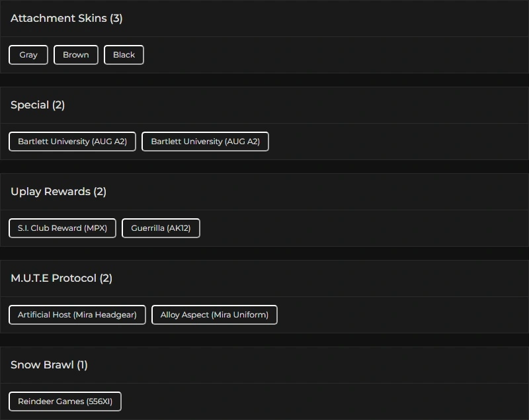Click the Snow Brawl (1) section title

49,365
